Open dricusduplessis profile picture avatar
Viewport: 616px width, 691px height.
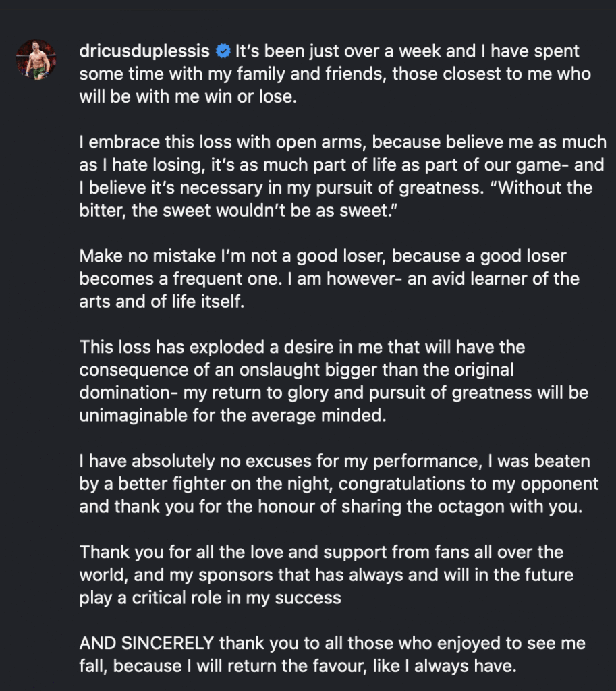[x=36, y=59]
